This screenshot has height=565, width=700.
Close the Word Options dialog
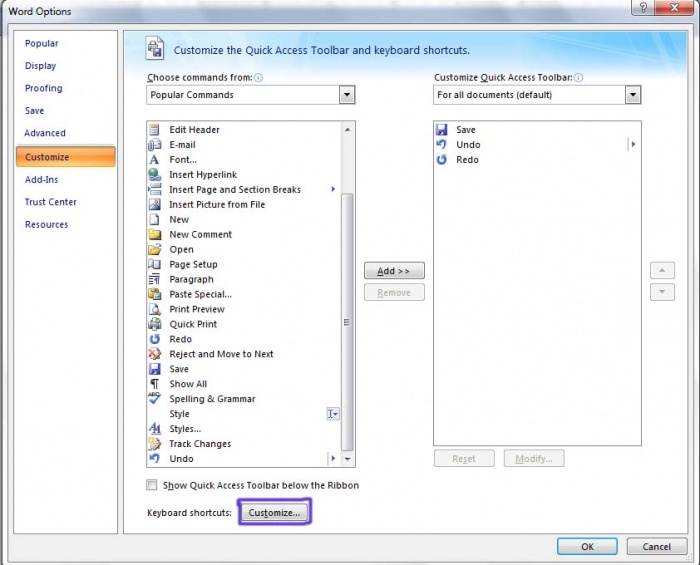[674, 8]
